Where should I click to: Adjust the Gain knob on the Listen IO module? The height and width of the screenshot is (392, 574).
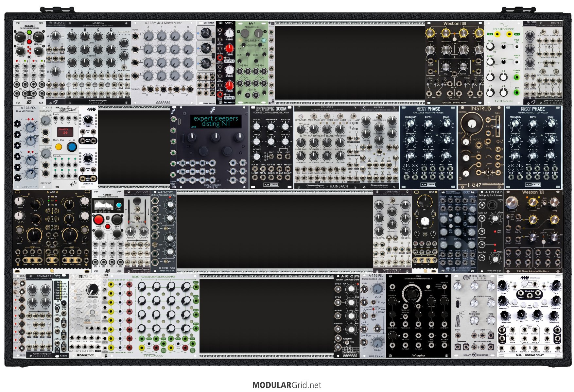click(88, 120)
